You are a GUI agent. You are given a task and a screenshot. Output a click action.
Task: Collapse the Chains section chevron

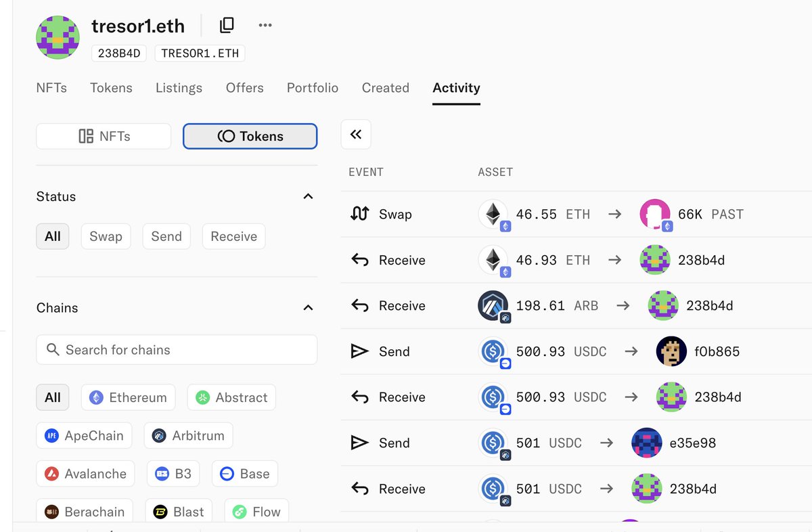point(308,307)
